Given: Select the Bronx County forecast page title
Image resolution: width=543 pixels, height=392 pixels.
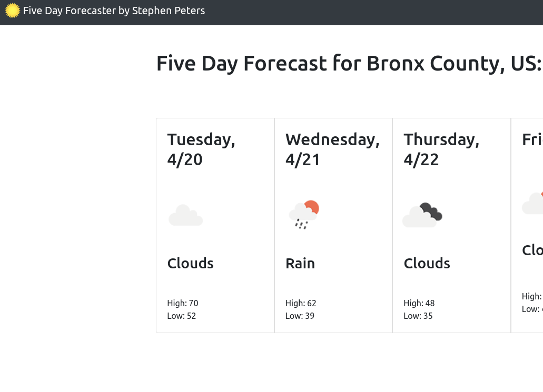Looking at the screenshot, I should 349,63.
